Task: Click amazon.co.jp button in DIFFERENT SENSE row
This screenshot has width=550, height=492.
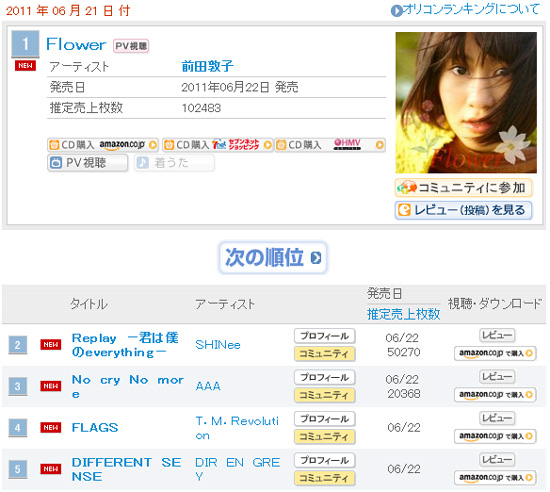Action: click(495, 477)
